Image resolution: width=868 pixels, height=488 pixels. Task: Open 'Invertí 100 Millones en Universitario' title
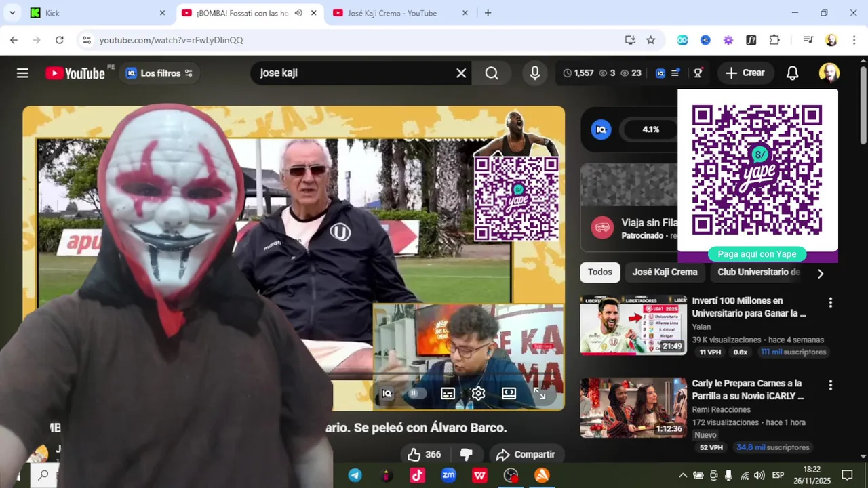point(749,307)
